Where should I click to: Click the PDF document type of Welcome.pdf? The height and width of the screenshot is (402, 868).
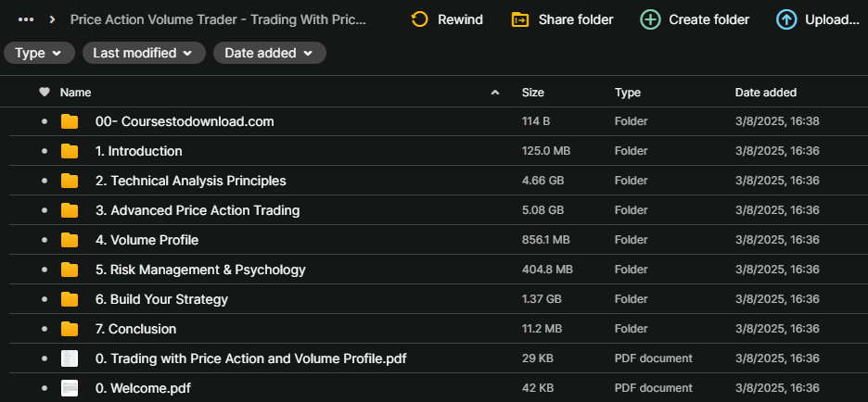tap(653, 388)
